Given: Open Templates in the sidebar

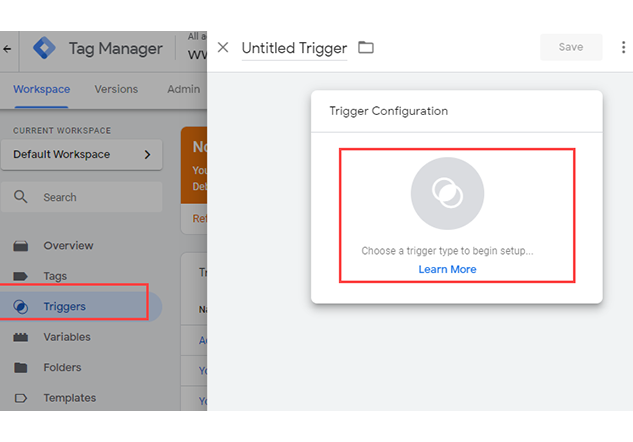Looking at the screenshot, I should pyautogui.click(x=70, y=398).
